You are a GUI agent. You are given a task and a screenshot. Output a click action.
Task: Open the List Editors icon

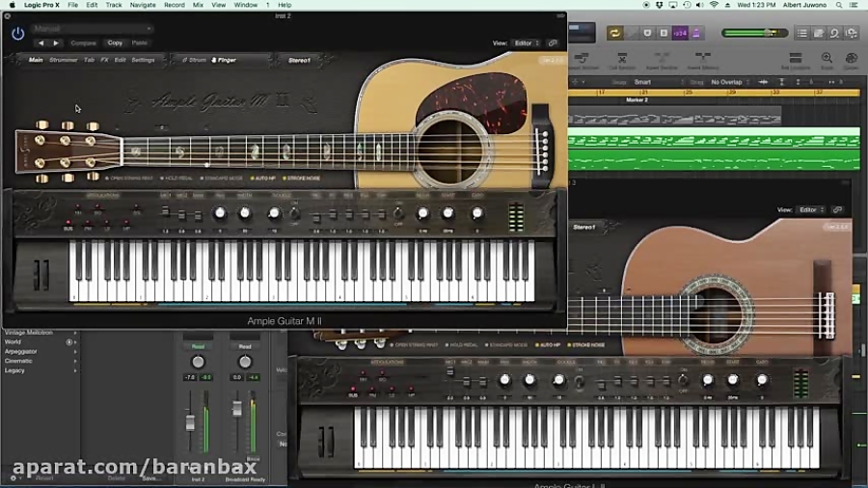(802, 33)
